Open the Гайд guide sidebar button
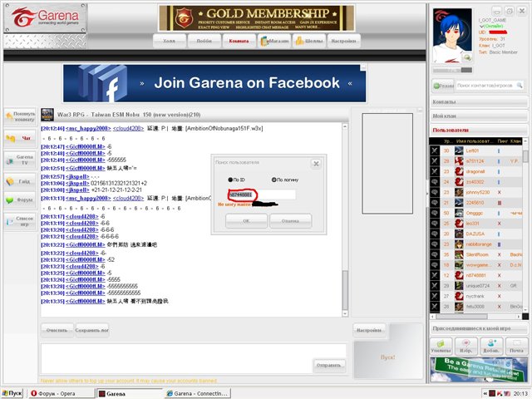The image size is (532, 399). pyautogui.click(x=20, y=181)
